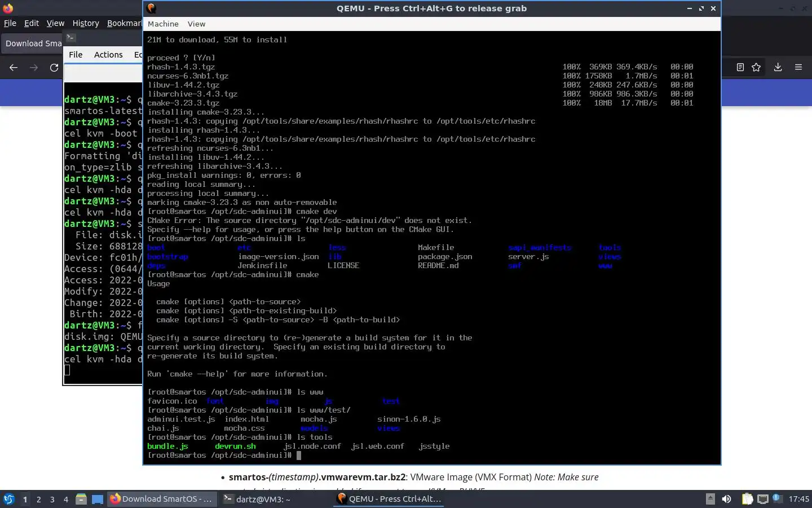Open the Machine menu in QEMU

point(163,24)
